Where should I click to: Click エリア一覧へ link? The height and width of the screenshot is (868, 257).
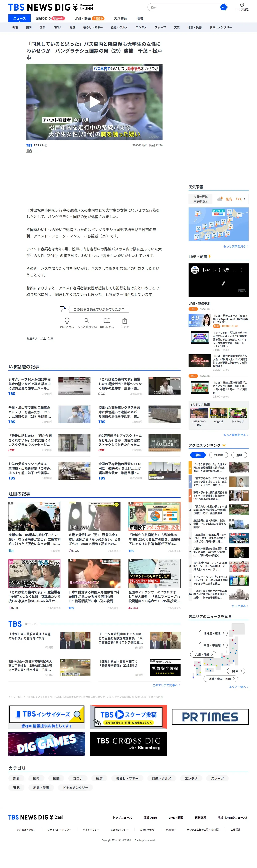[238, 687]
